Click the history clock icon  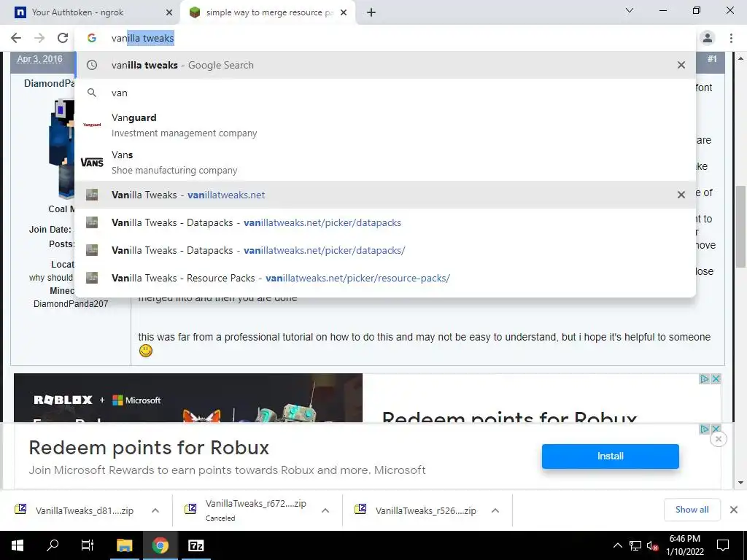tap(92, 65)
